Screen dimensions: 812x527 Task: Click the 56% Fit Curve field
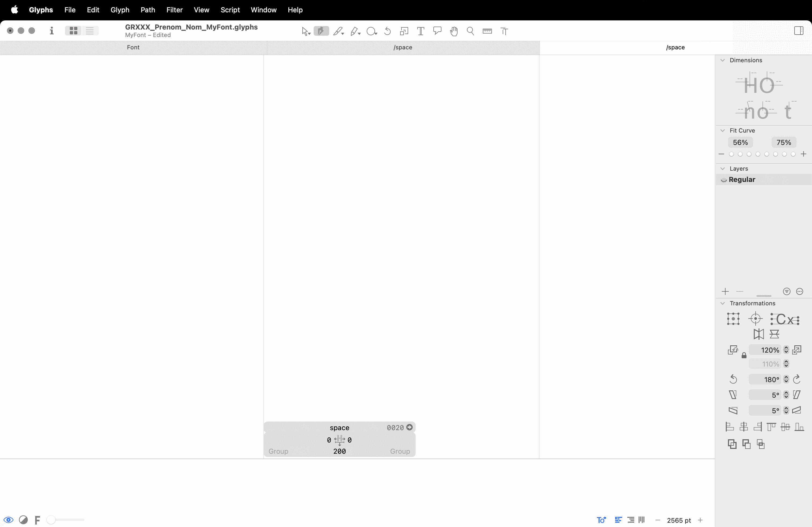tap(740, 142)
